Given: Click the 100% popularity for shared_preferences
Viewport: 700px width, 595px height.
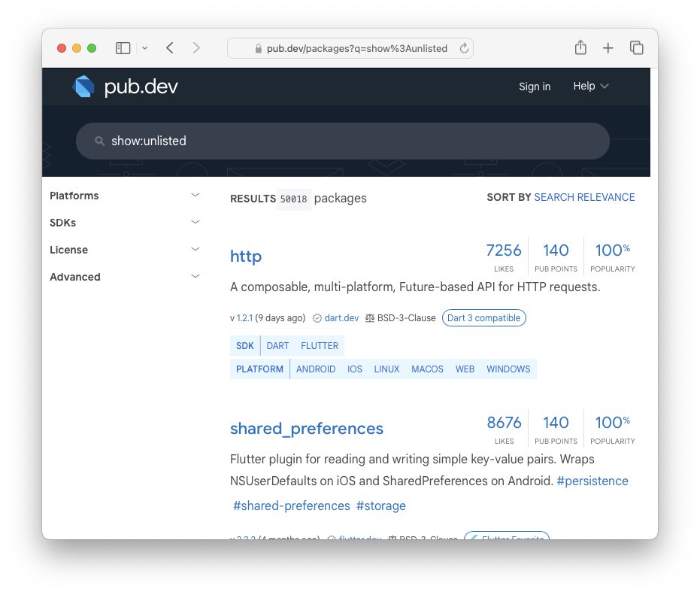Looking at the screenshot, I should [x=613, y=423].
